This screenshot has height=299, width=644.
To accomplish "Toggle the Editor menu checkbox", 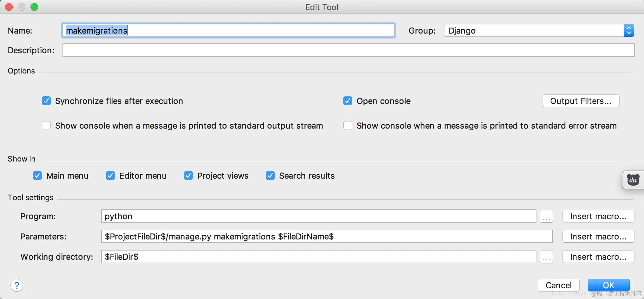I will [x=110, y=175].
